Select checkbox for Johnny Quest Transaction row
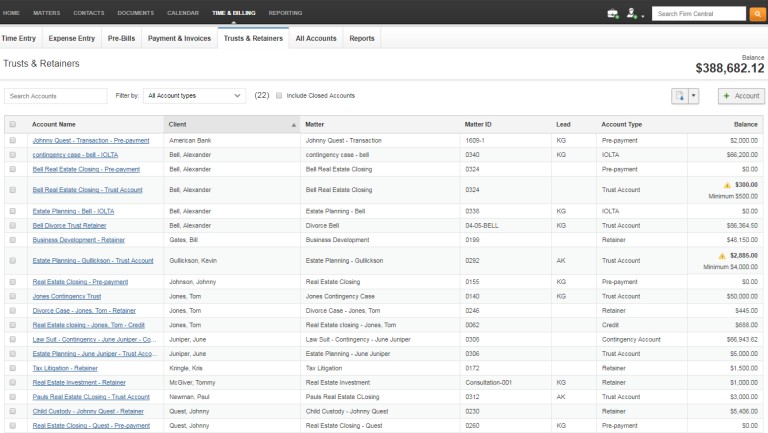The image size is (768, 433). point(13,141)
